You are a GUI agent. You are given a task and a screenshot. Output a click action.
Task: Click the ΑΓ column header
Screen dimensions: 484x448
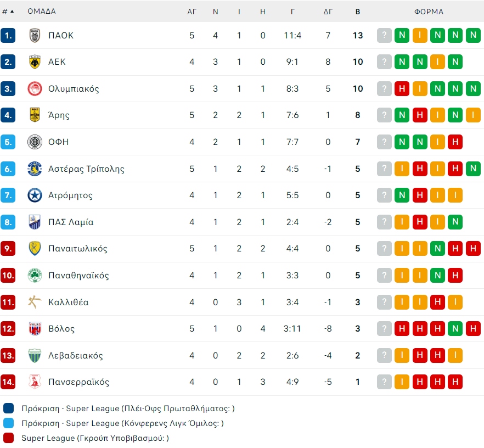(192, 12)
